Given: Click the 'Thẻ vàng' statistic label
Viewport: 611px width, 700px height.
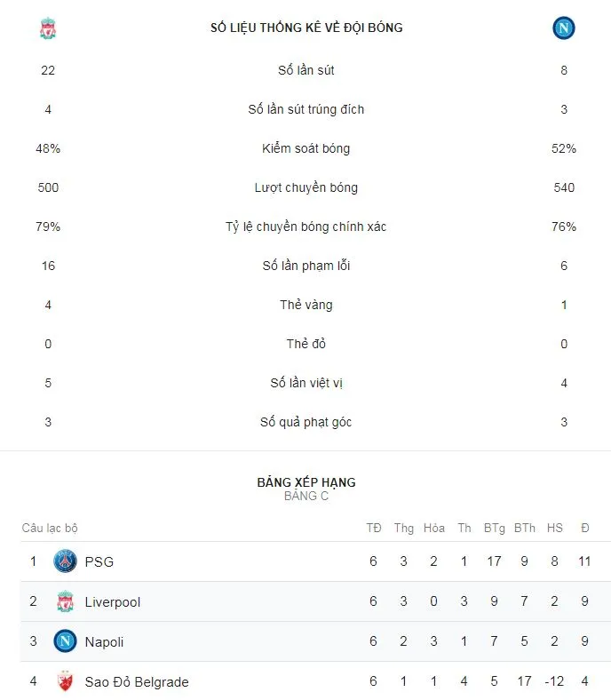Looking at the screenshot, I should [x=306, y=305].
